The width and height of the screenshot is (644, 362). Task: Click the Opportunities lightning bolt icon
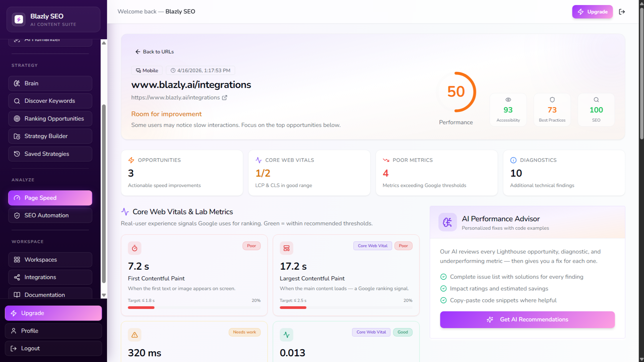pyautogui.click(x=131, y=160)
